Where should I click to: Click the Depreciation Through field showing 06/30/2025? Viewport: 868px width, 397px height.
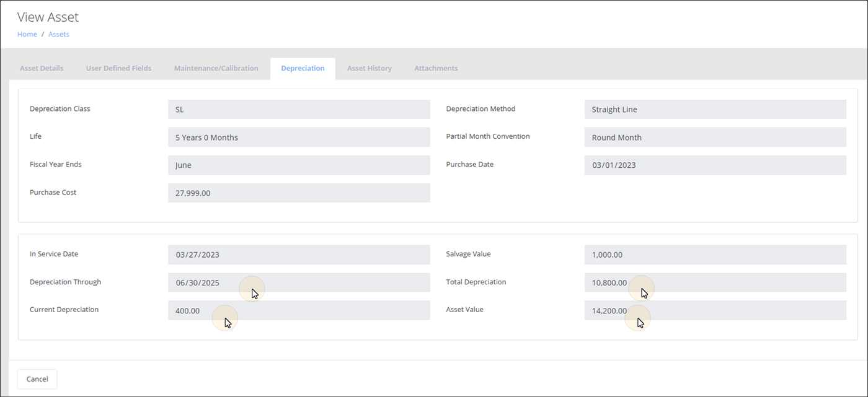[x=299, y=282]
